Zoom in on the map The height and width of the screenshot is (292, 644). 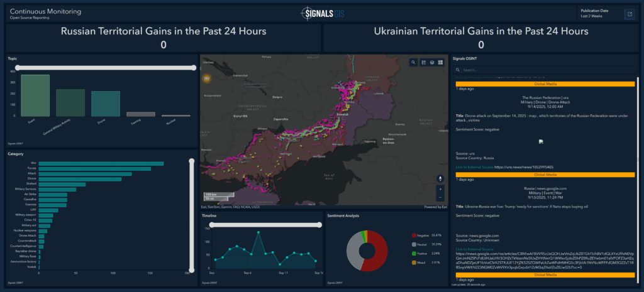[440, 188]
